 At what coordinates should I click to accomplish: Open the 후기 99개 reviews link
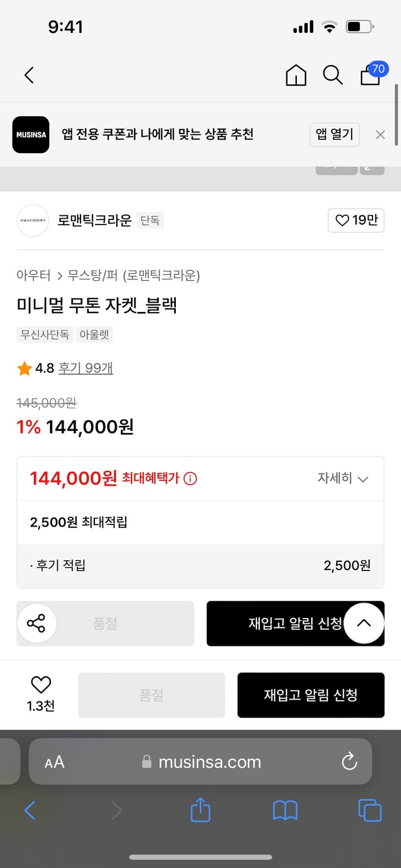click(x=86, y=368)
